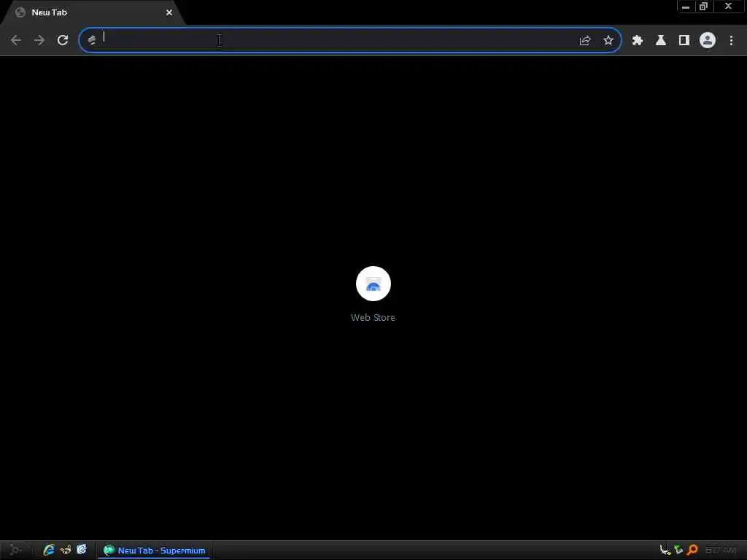Minimize the Supermium window
Image resolution: width=747 pixels, height=560 pixels.
pos(686,7)
